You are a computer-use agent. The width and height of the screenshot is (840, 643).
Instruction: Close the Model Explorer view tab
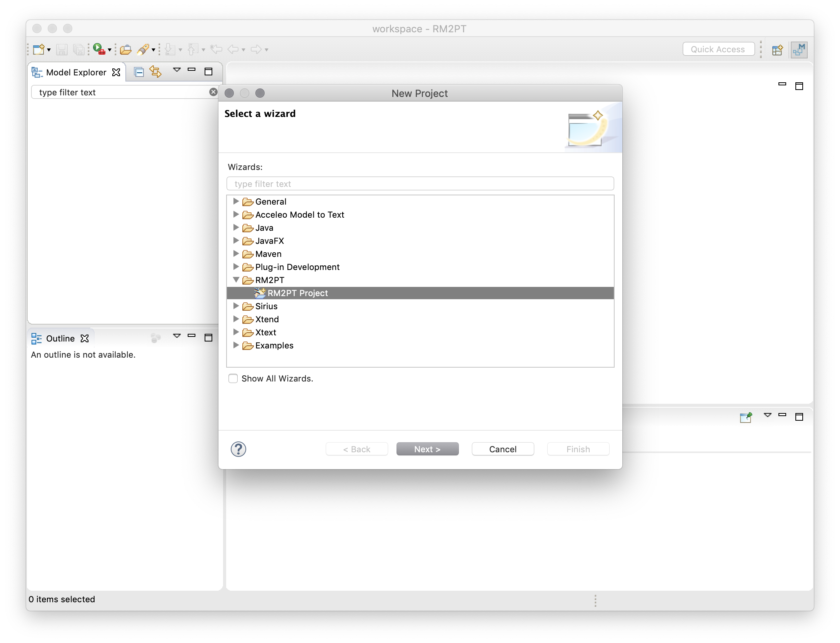tap(116, 72)
